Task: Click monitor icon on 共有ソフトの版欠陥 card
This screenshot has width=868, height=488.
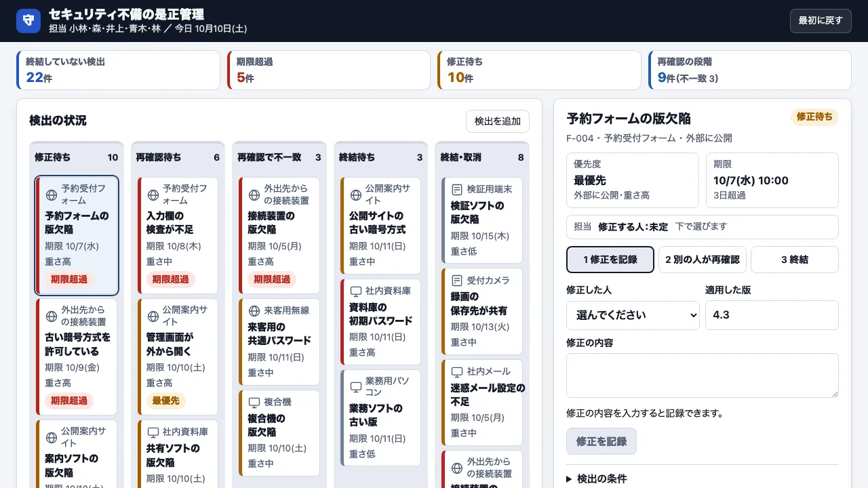Action: [x=153, y=432]
